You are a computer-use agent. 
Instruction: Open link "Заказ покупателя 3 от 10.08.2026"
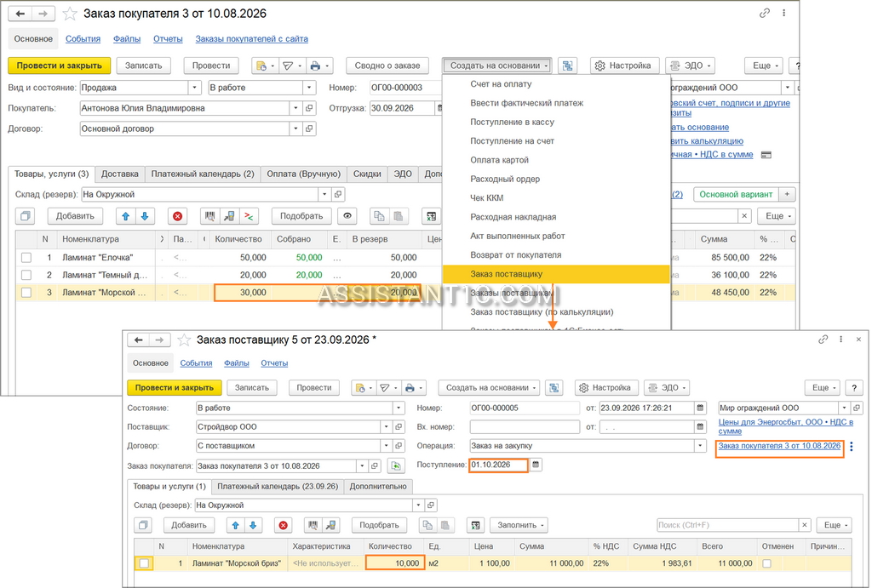[x=779, y=446]
